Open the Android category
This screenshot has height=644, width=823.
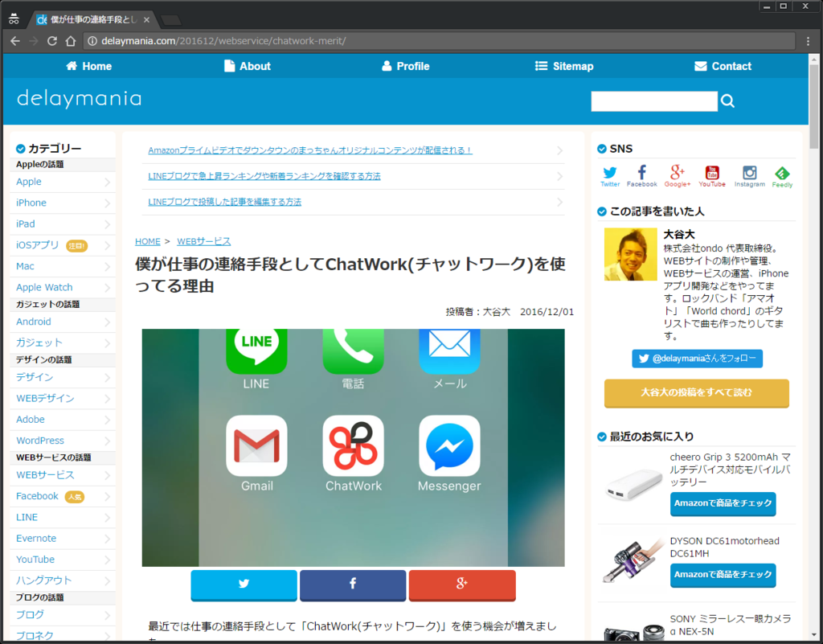[63, 322]
